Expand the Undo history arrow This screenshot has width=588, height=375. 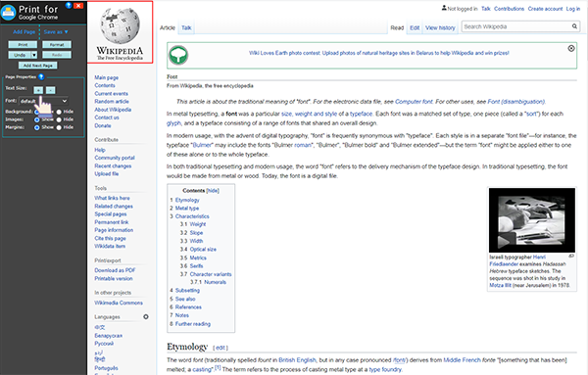34,55
